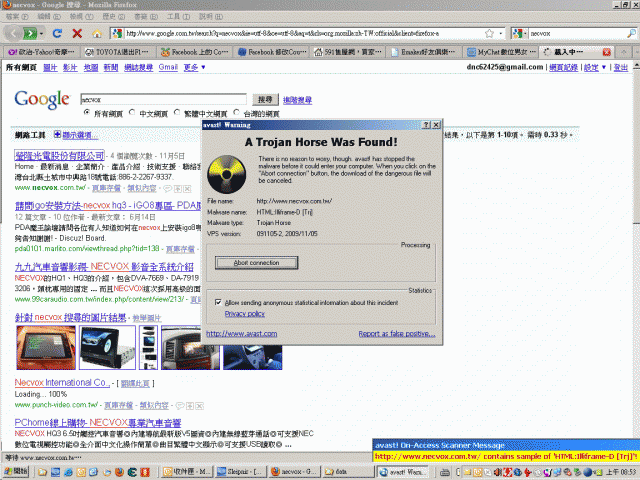This screenshot has width=640, height=480.
Task: Expand the Google 更多 dropdown menu
Action: coord(194,67)
